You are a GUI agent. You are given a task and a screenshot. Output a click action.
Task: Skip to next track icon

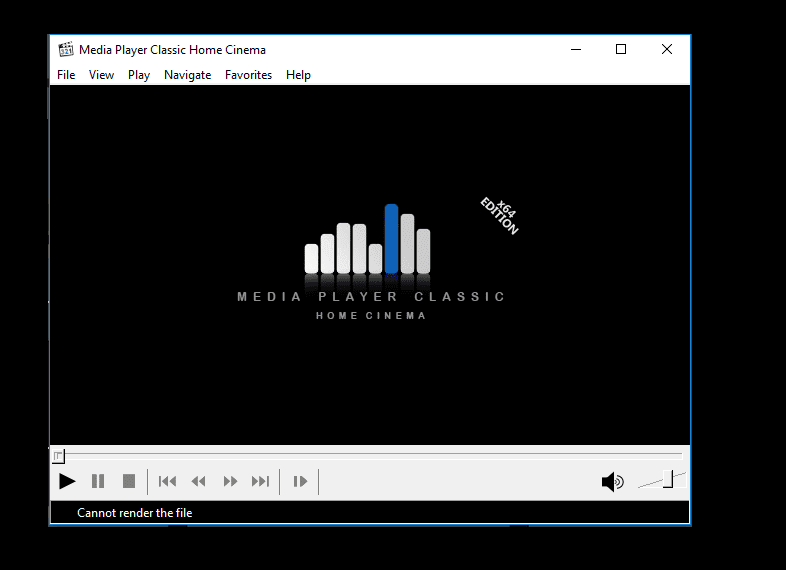261,481
